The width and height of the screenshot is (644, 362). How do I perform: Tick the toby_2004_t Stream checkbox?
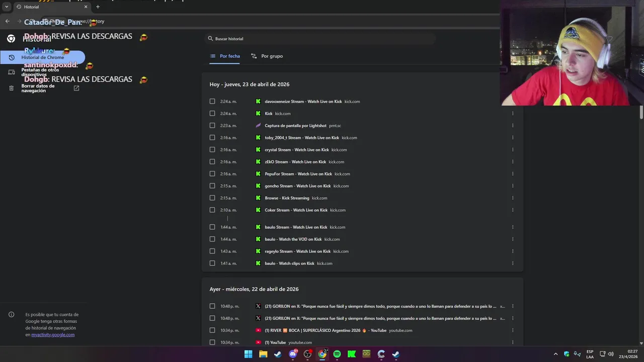pyautogui.click(x=212, y=138)
